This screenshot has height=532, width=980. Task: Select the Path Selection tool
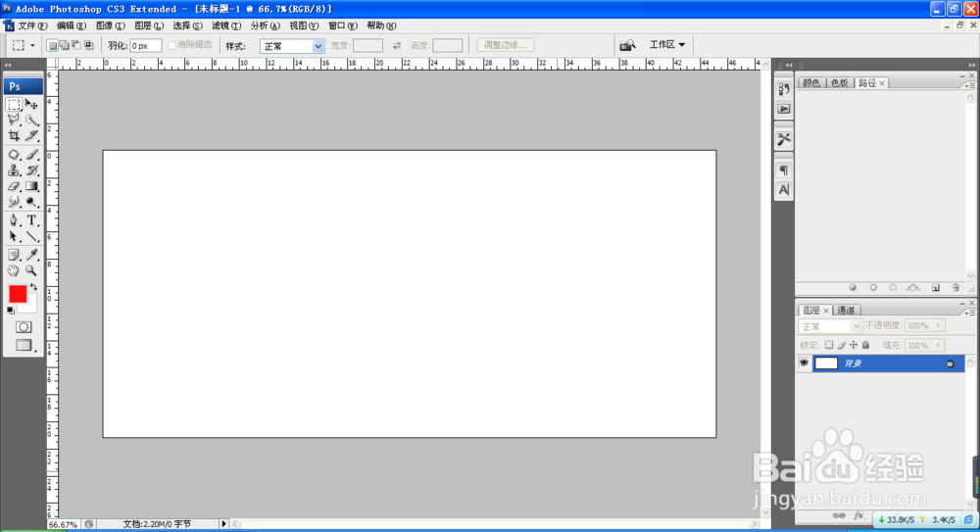point(14,236)
